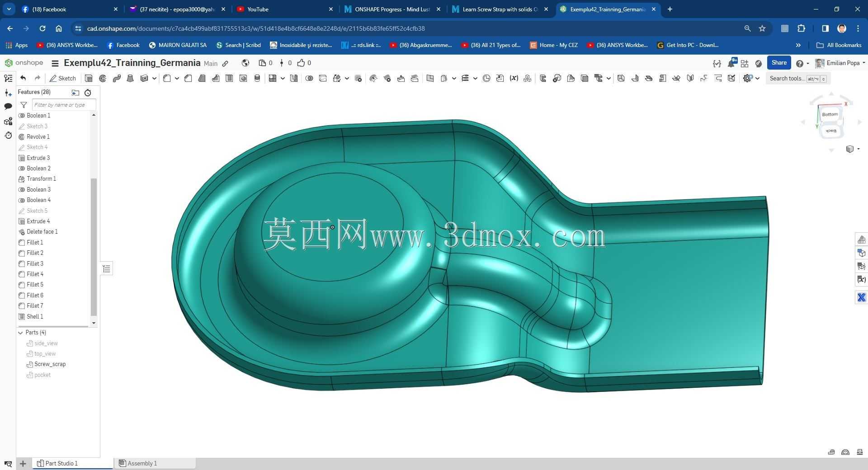The width and height of the screenshot is (868, 470).
Task: Select the Split tool
Action: [x=323, y=78]
